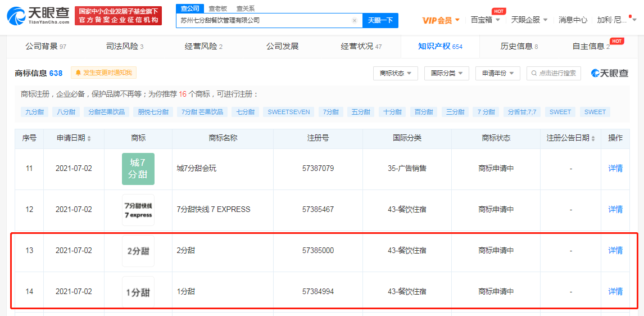Sort the table by 申请日期 arrows
Viewport: 644px width, 316px height.
click(x=89, y=139)
